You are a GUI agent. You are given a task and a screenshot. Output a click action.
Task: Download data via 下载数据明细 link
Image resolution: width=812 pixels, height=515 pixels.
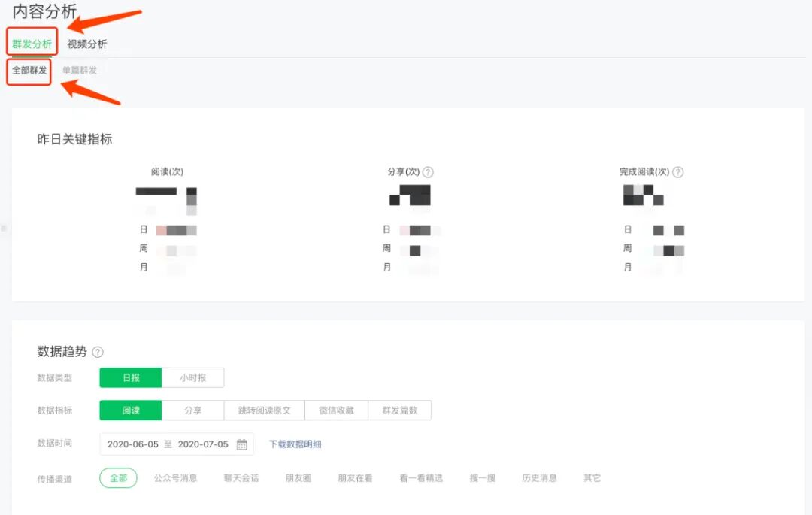pos(295,444)
